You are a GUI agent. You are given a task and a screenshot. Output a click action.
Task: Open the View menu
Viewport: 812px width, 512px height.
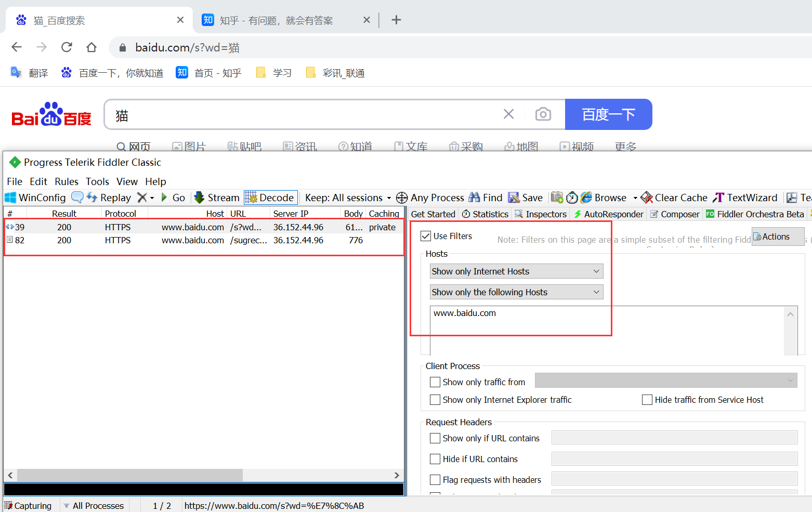pyautogui.click(x=127, y=181)
